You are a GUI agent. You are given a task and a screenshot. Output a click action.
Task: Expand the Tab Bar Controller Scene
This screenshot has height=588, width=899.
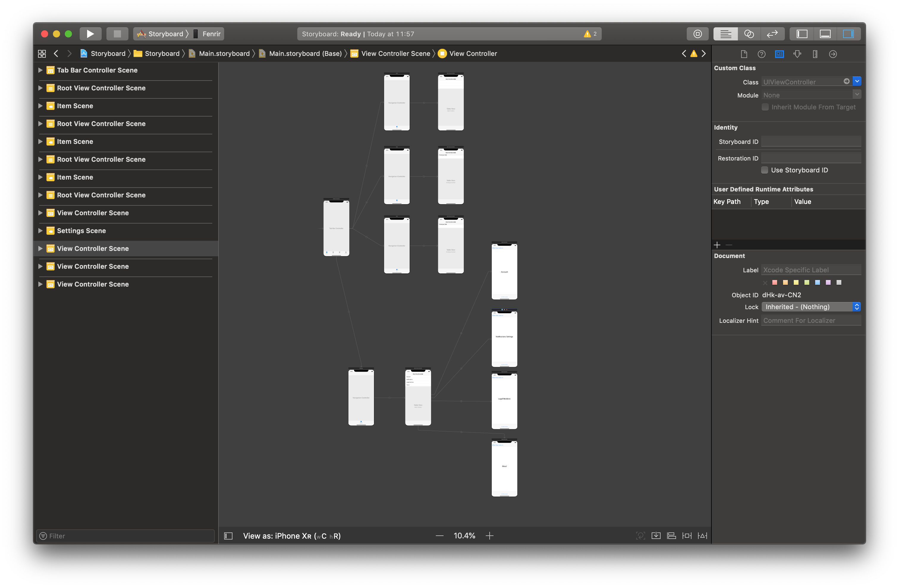(x=40, y=70)
